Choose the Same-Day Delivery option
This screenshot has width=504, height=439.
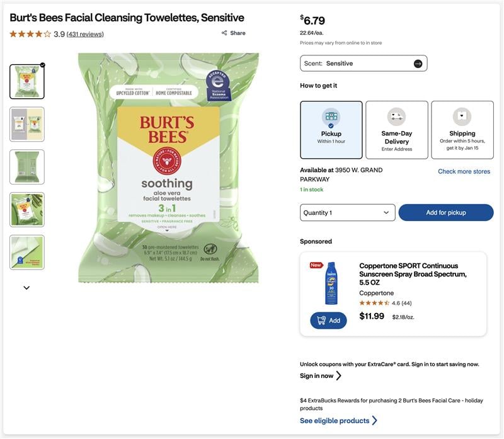click(x=397, y=130)
